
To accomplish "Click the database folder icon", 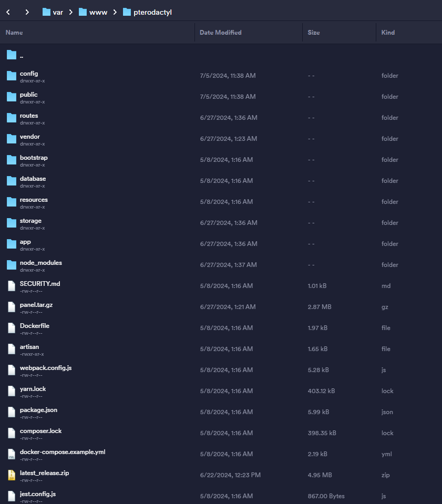I will click(x=12, y=181).
